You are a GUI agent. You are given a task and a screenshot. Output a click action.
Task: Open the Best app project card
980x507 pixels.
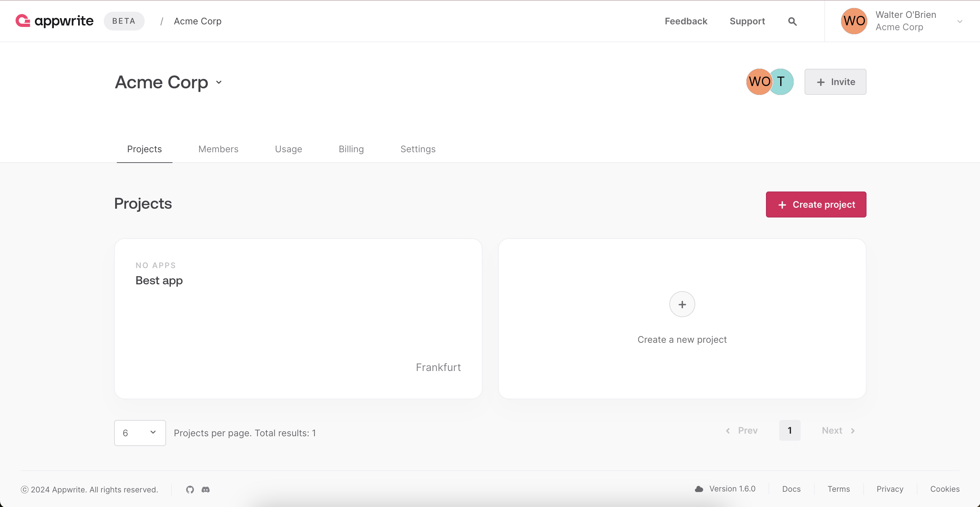[298, 319]
